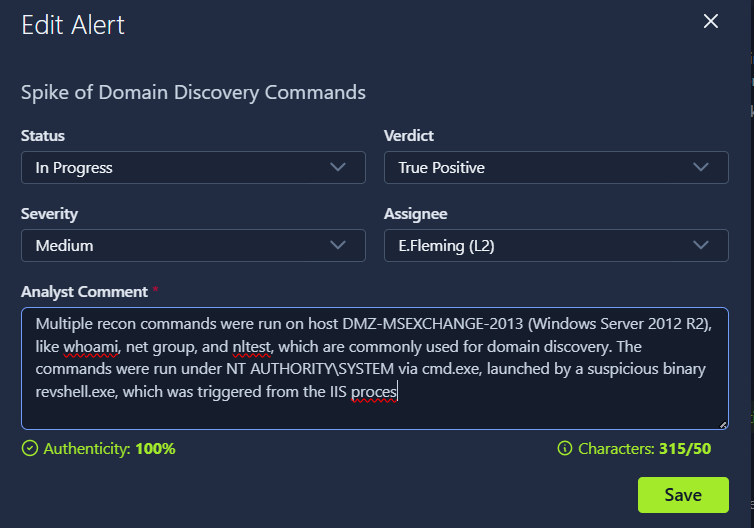Click the Authenticity 100% indicator text
Screen dimensions: 754x528
pos(109,449)
